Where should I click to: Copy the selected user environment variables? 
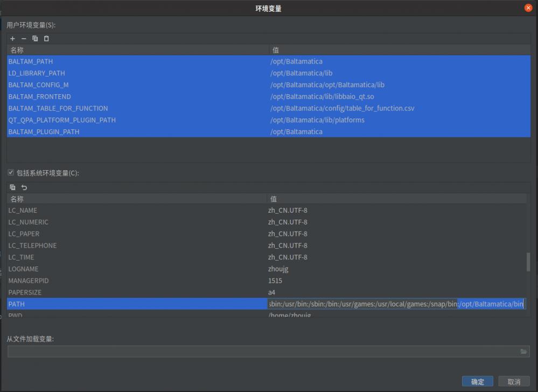(35, 39)
